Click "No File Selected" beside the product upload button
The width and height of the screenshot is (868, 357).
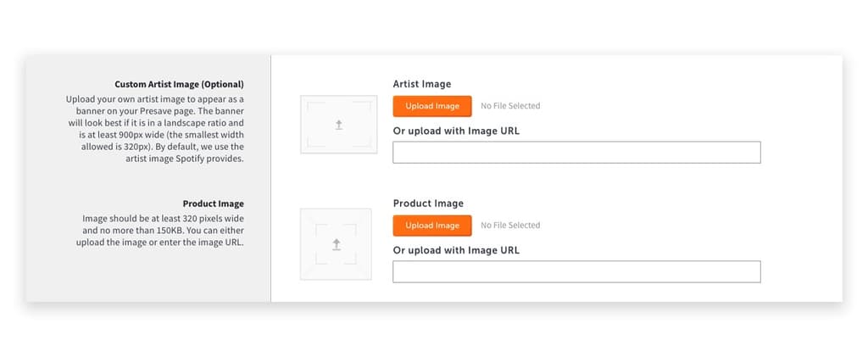(510, 226)
